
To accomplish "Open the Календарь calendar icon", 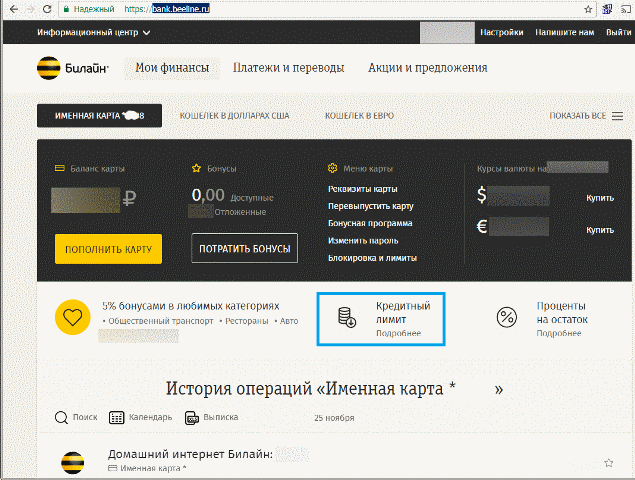I will 116,418.
